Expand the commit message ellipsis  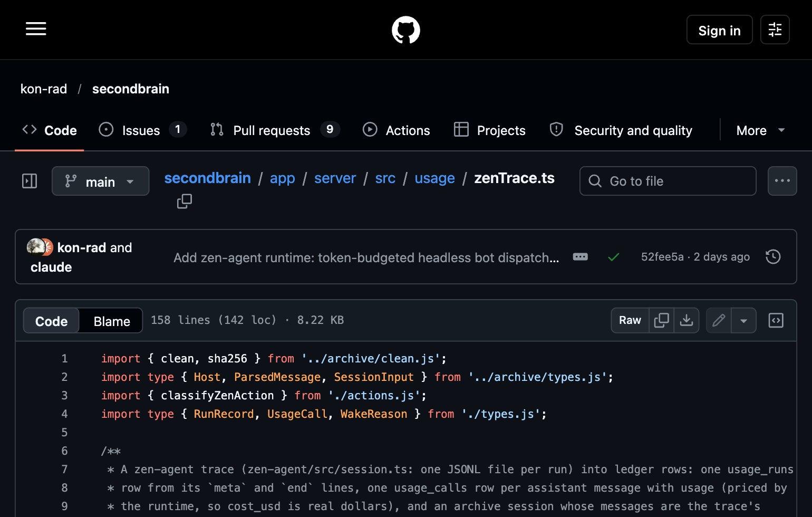(x=580, y=257)
